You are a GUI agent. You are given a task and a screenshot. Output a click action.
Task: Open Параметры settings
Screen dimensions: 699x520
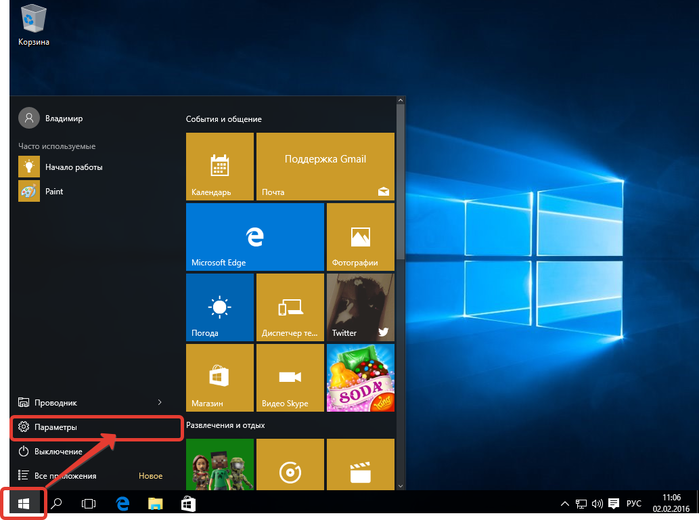[x=97, y=427]
